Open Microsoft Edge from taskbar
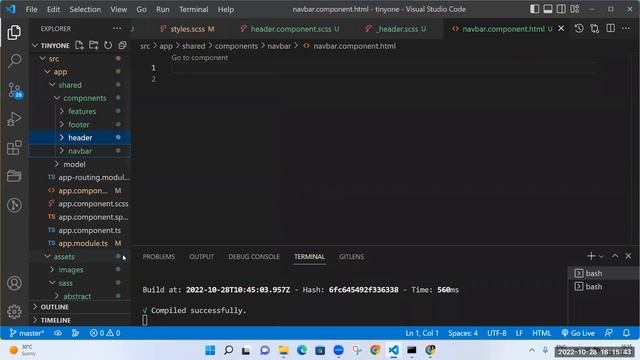This screenshot has height=360, width=640. (x=302, y=350)
